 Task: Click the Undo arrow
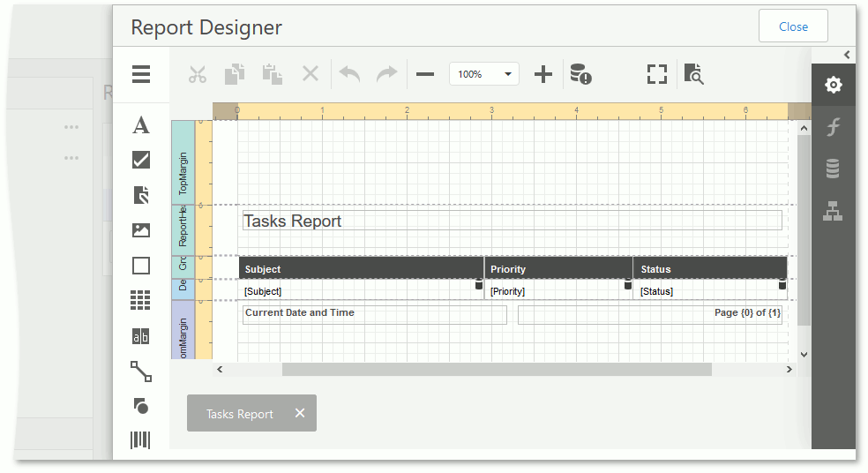[349, 74]
